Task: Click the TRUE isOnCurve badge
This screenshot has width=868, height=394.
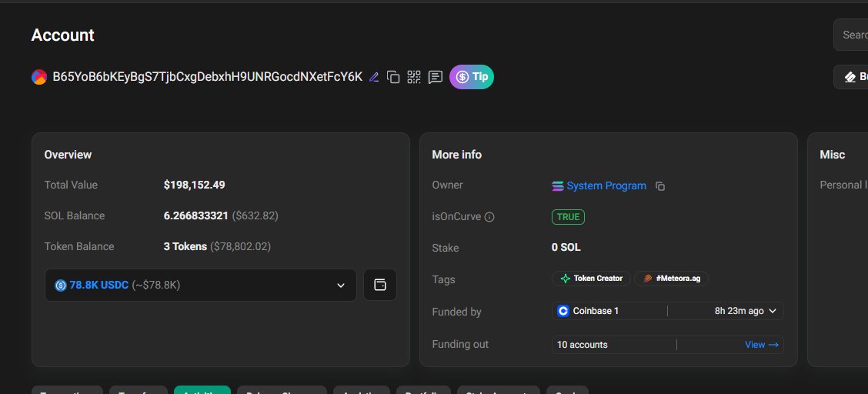Action: click(x=568, y=217)
